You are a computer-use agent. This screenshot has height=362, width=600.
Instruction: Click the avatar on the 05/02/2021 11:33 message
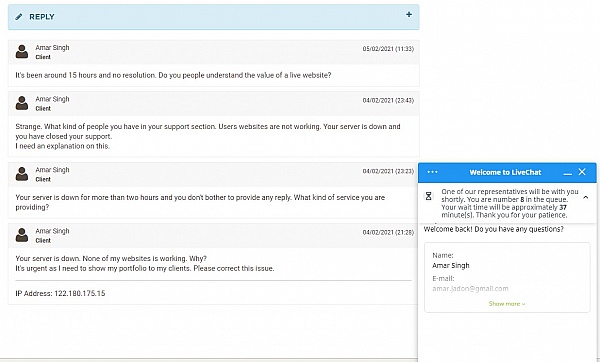[x=22, y=52]
